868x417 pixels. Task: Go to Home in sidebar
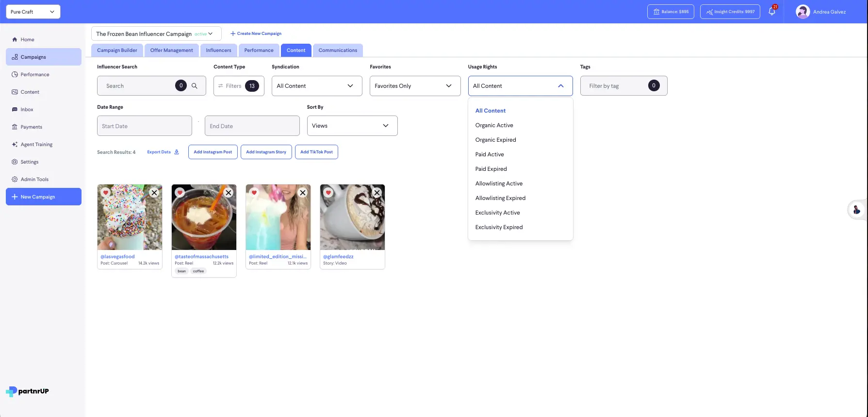tap(44, 39)
